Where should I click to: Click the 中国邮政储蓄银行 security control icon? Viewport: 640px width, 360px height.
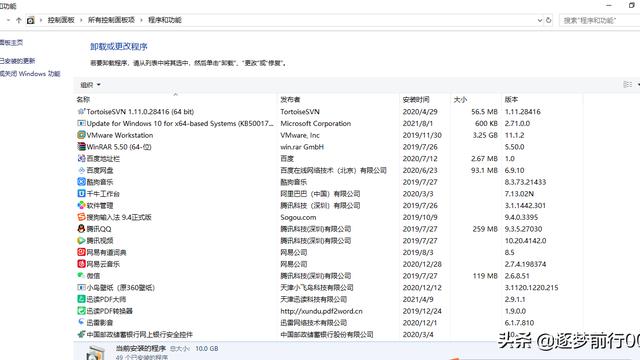(x=81, y=334)
